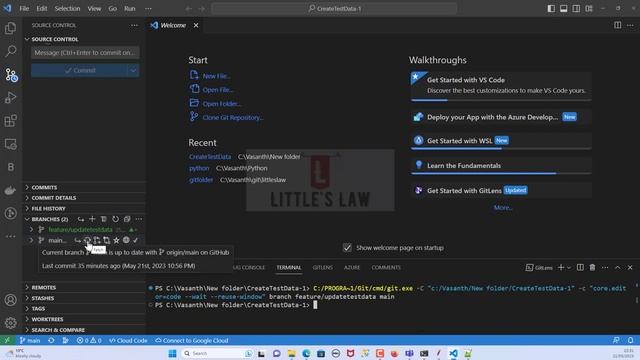This screenshot has height=360, width=640.
Task: Customize layout icon in title bar
Action: 589,8
